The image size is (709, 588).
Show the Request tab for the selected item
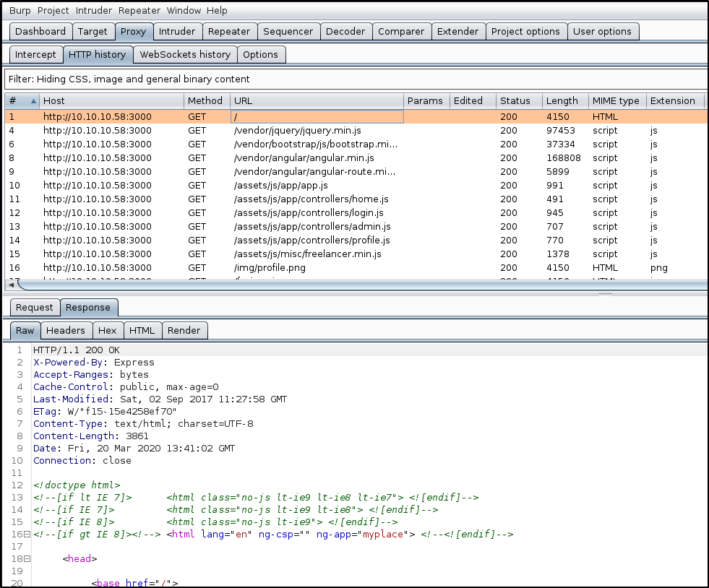35,308
